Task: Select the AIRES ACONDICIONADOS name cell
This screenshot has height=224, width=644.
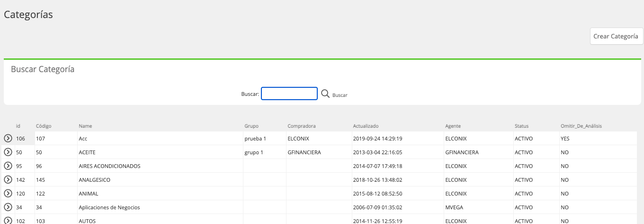Action: coord(161,166)
